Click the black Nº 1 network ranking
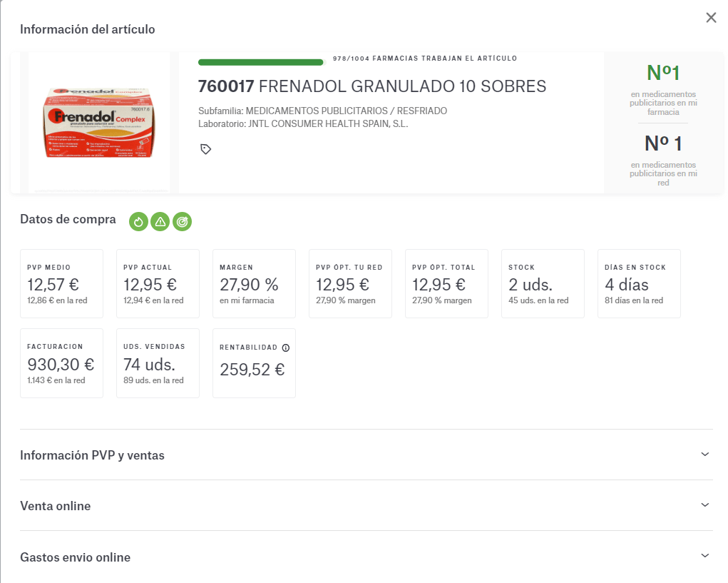 (663, 143)
